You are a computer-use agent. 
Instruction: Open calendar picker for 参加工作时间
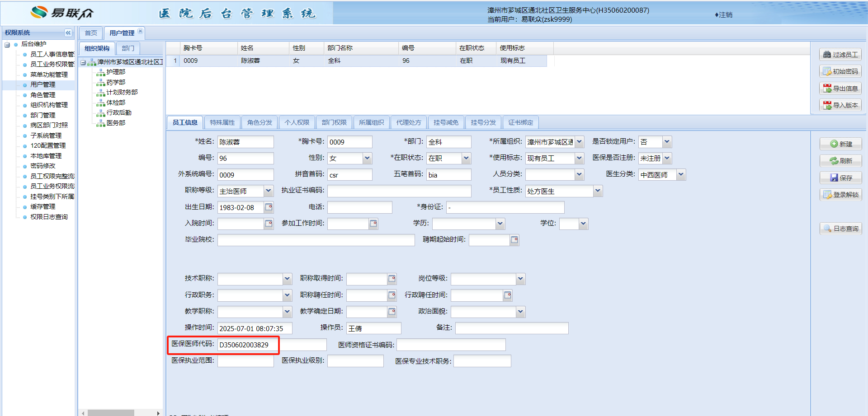373,224
